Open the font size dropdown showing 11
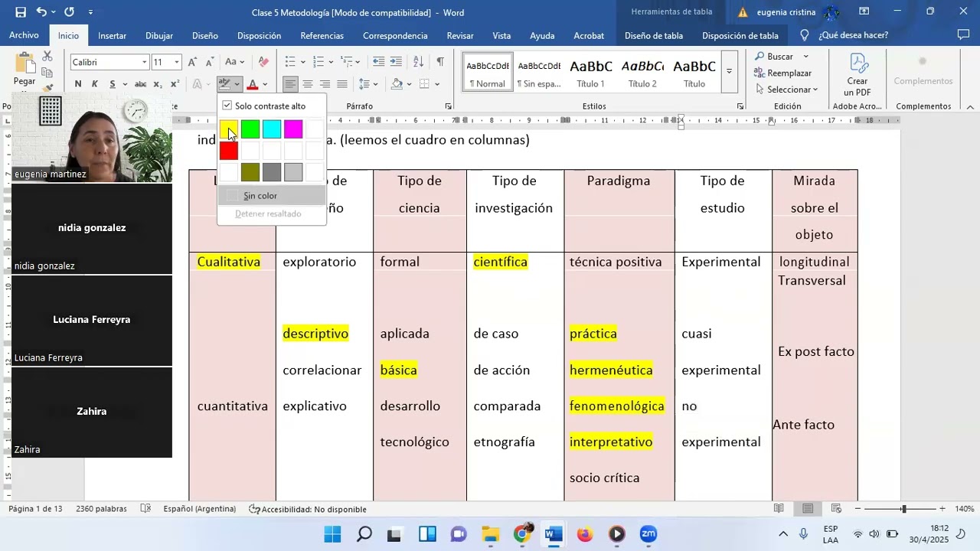This screenshot has width=980, height=551. [177, 62]
